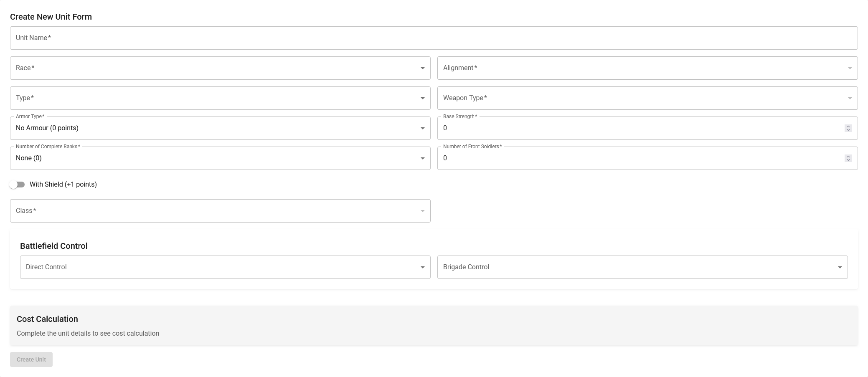The height and width of the screenshot is (377, 868).
Task: Open the Class selection field
Action: (x=217, y=211)
